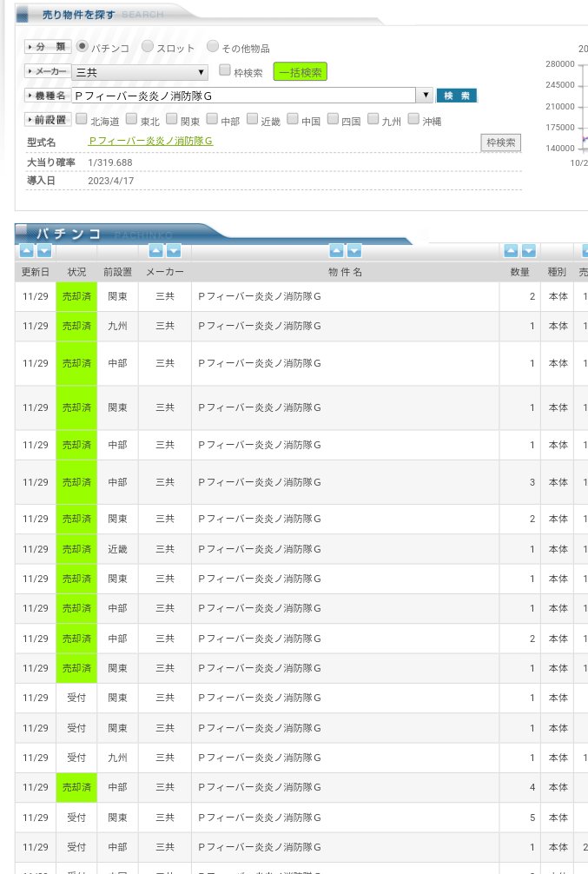Tick the 枠検索 checkbox beside メーカー
The width and height of the screenshot is (588, 874).
click(x=225, y=70)
